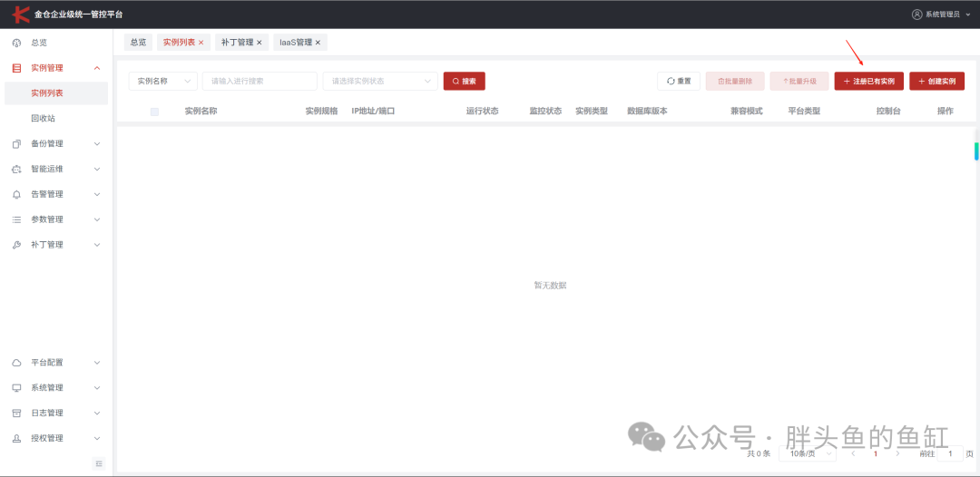The image size is (980, 477).
Task: Expand the 系统管理 menu
Action: pyautogui.click(x=97, y=388)
